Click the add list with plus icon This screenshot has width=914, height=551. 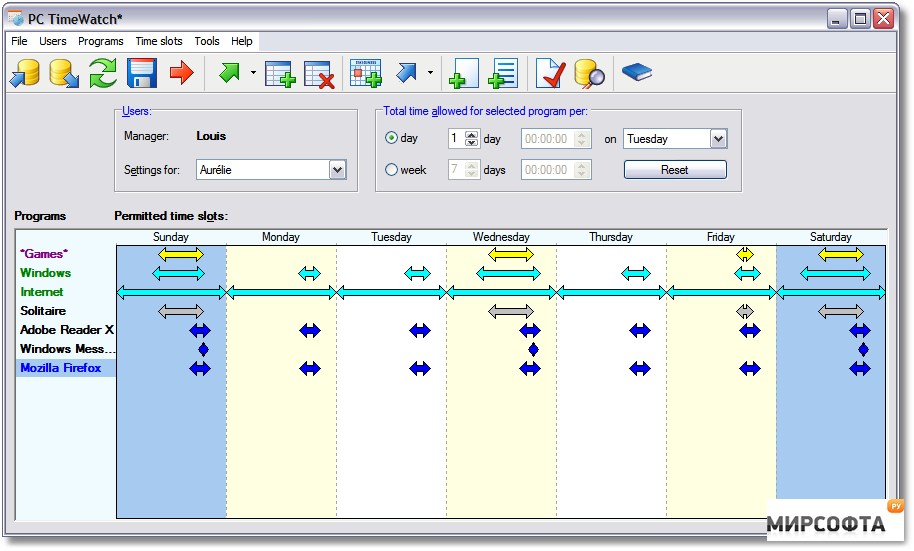coord(502,73)
